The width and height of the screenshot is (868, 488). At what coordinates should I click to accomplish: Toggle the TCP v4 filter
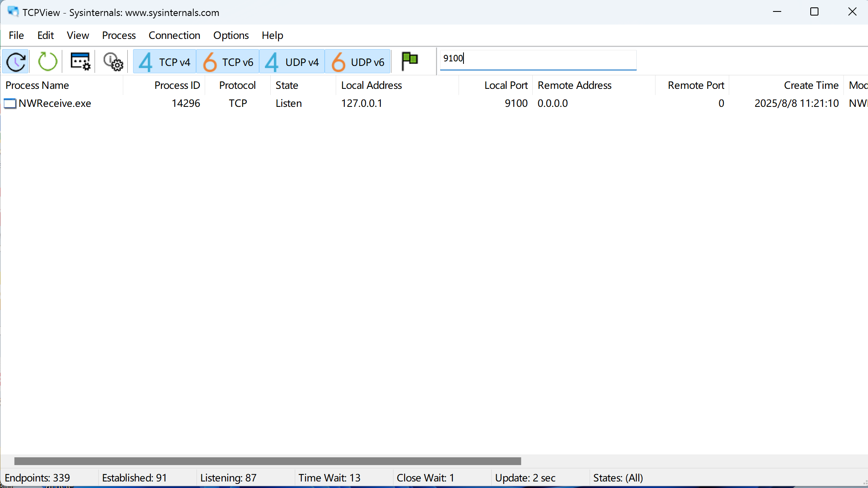click(165, 62)
